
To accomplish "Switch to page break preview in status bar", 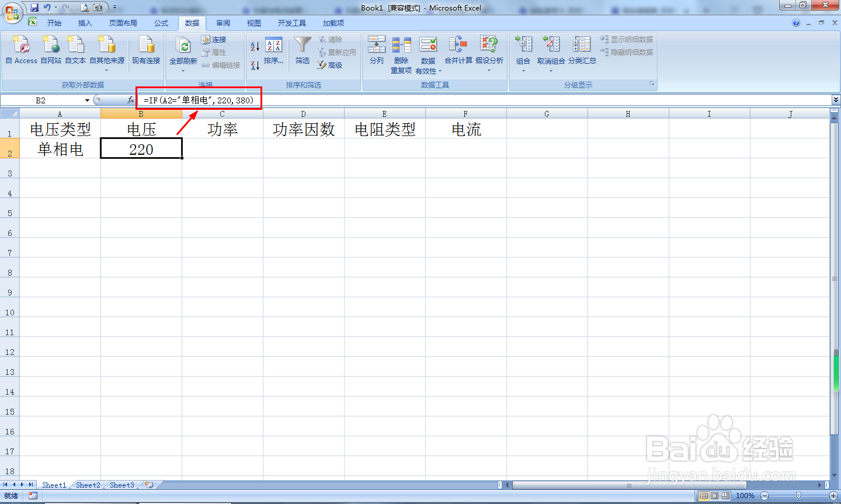I will (x=725, y=496).
